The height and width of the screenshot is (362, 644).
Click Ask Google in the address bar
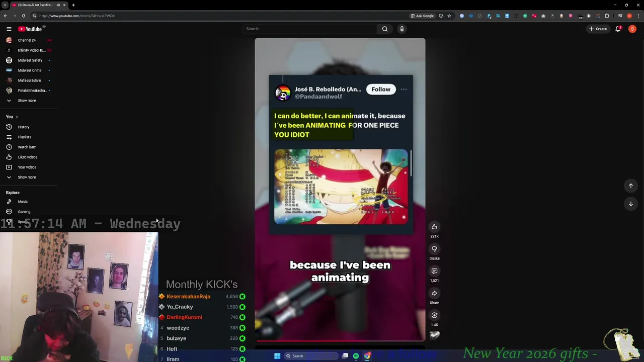[x=422, y=16]
